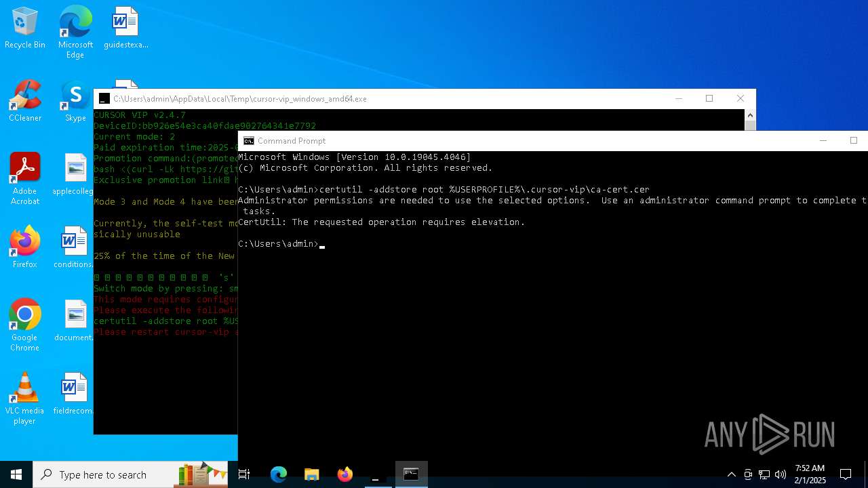Select the guidestexa Word document icon
The height and width of the screenshot is (488, 868).
click(x=125, y=28)
